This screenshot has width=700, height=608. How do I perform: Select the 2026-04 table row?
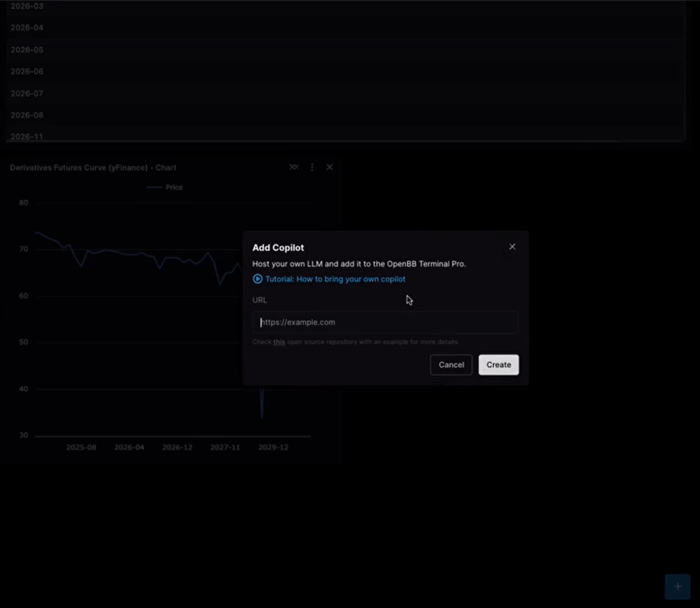tap(346, 28)
